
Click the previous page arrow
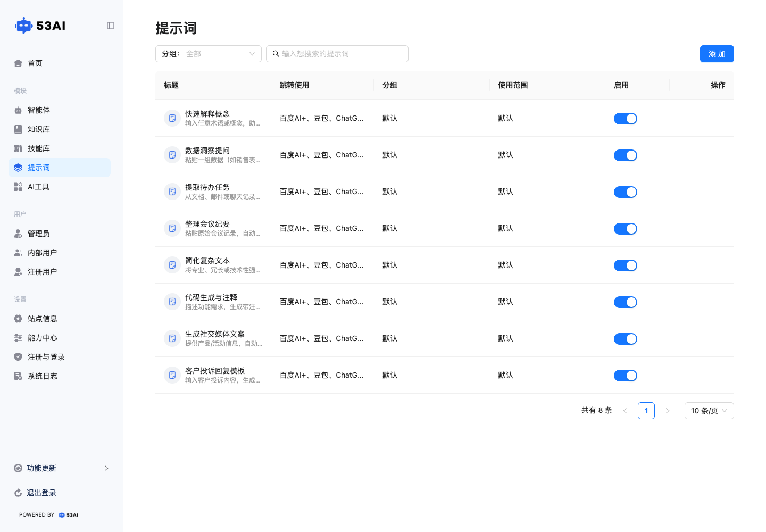point(625,411)
